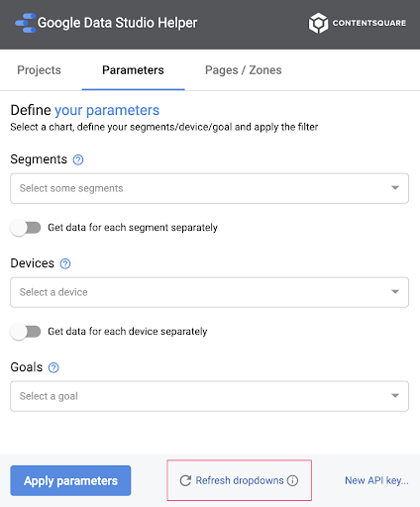This screenshot has width=420, height=507.
Task: Expand the Select a goal dropdown arrow
Action: (395, 395)
